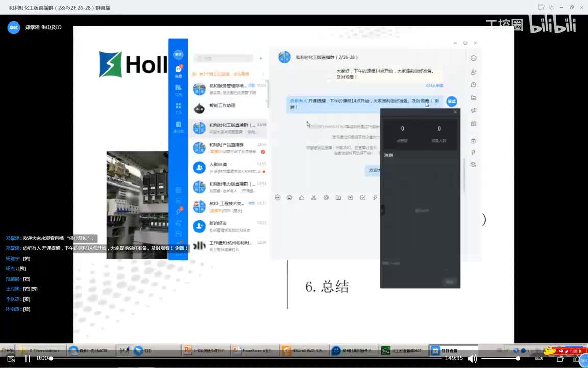Click the send button in dark popup

click(449, 282)
